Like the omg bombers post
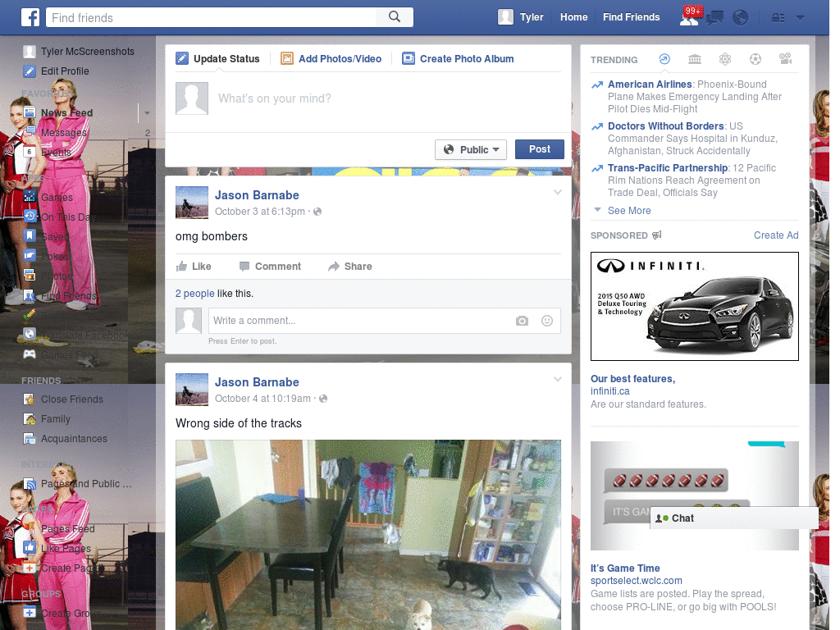Screen dimensions: 840x630 pos(194,267)
